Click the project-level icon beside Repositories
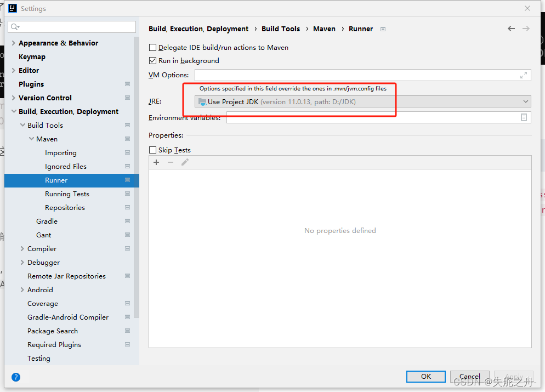 click(128, 207)
